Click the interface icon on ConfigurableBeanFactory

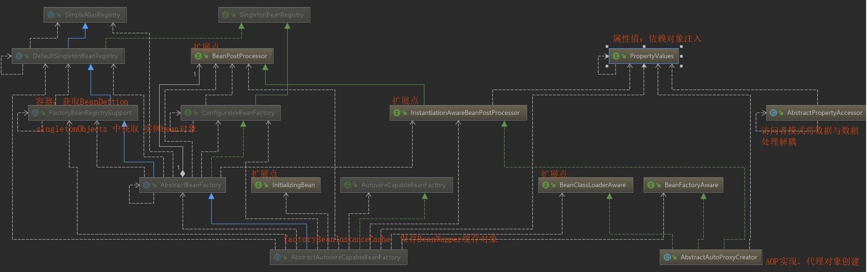pos(188,113)
